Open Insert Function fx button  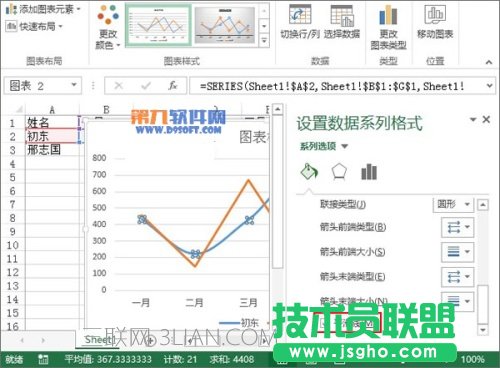tap(172, 86)
